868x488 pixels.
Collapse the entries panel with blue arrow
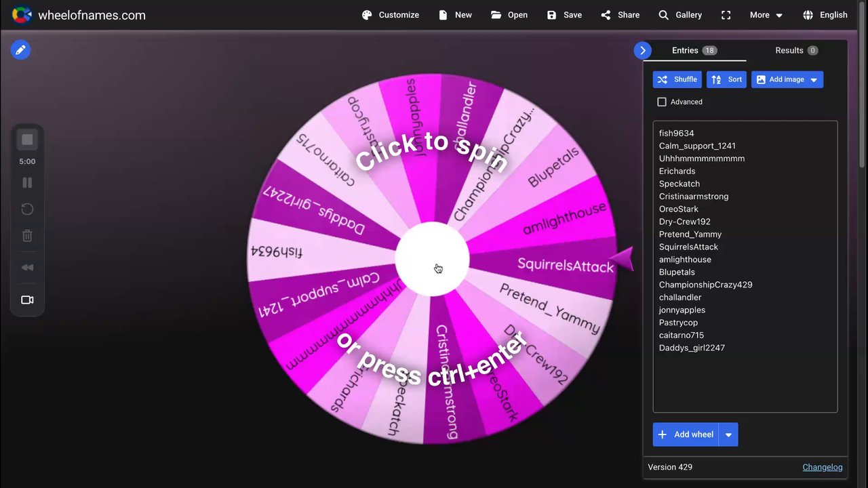pos(642,50)
